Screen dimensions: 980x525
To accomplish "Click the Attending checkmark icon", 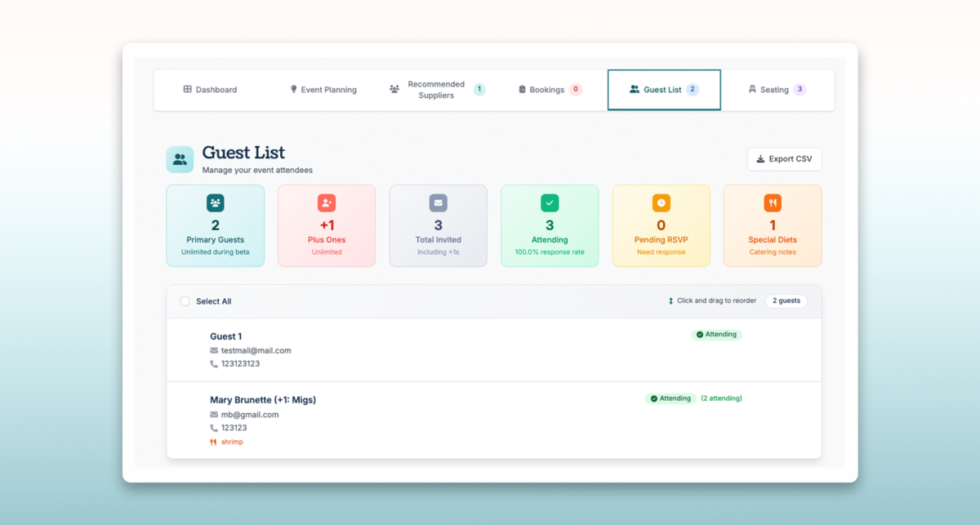I will point(550,202).
